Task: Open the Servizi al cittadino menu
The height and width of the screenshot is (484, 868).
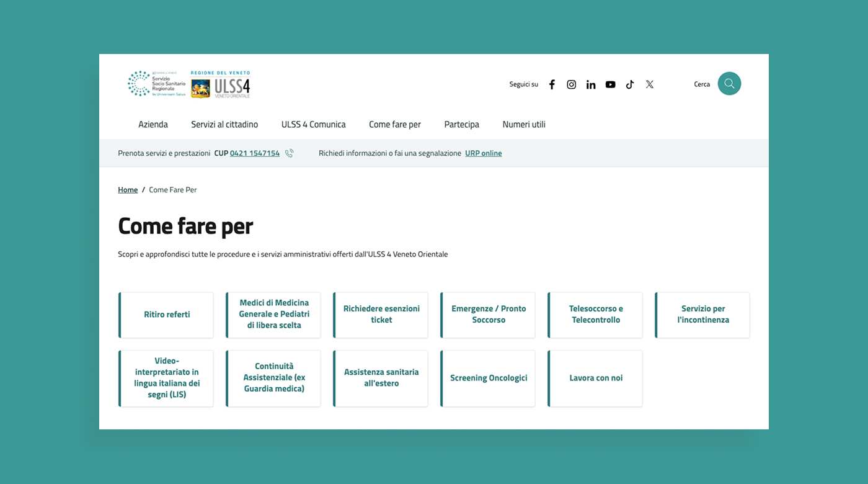Action: (x=224, y=124)
